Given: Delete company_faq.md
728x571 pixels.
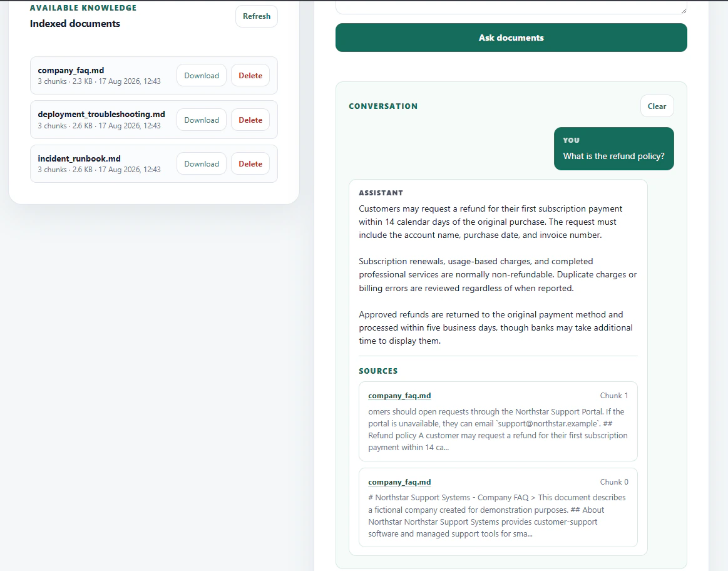Looking at the screenshot, I should [250, 75].
